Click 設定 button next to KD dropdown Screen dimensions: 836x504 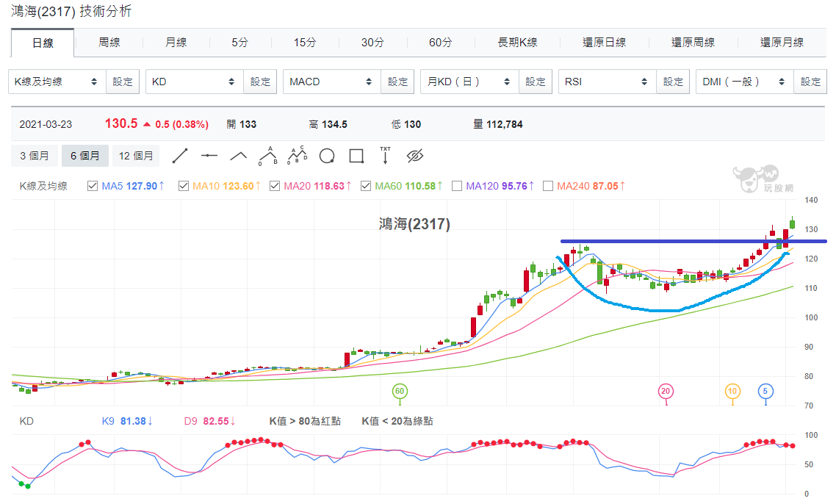click(x=260, y=82)
